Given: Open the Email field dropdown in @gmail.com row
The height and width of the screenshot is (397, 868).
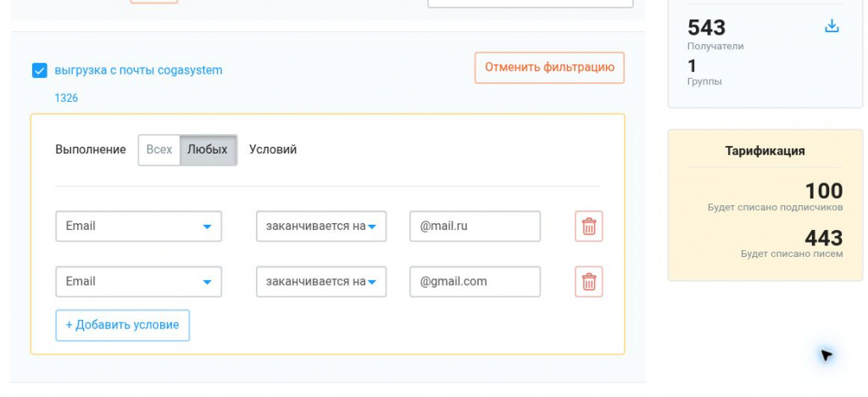Looking at the screenshot, I should tap(138, 282).
